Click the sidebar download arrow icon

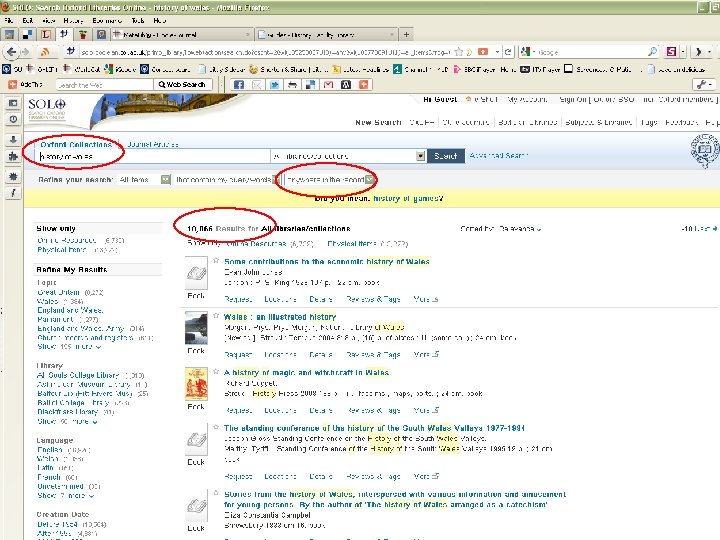(x=13, y=139)
